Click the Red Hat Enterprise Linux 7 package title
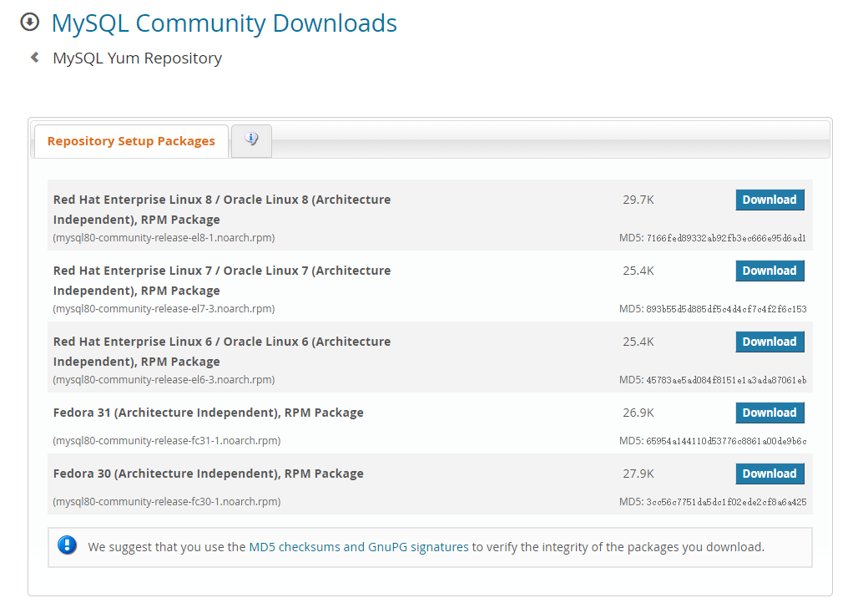 pyautogui.click(x=222, y=280)
